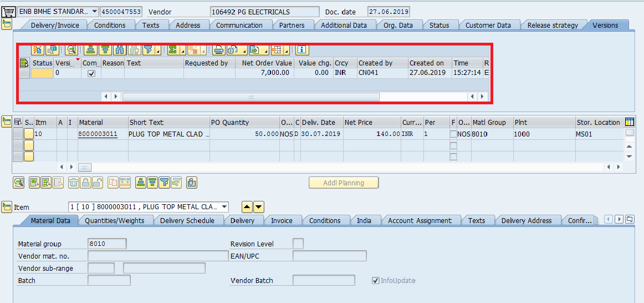Toggle the F checkbox in item 10 row

tap(454, 134)
